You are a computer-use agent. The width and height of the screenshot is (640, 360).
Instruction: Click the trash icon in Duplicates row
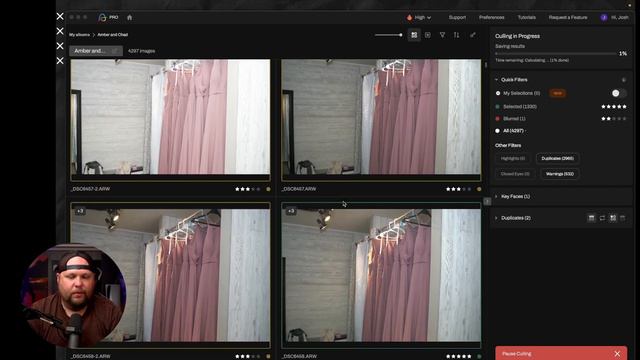pos(622,218)
